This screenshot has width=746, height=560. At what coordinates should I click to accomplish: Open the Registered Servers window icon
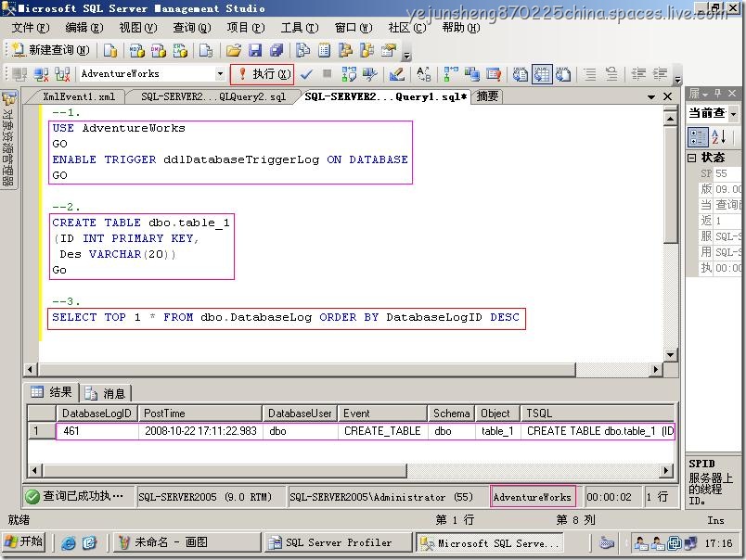click(x=302, y=50)
